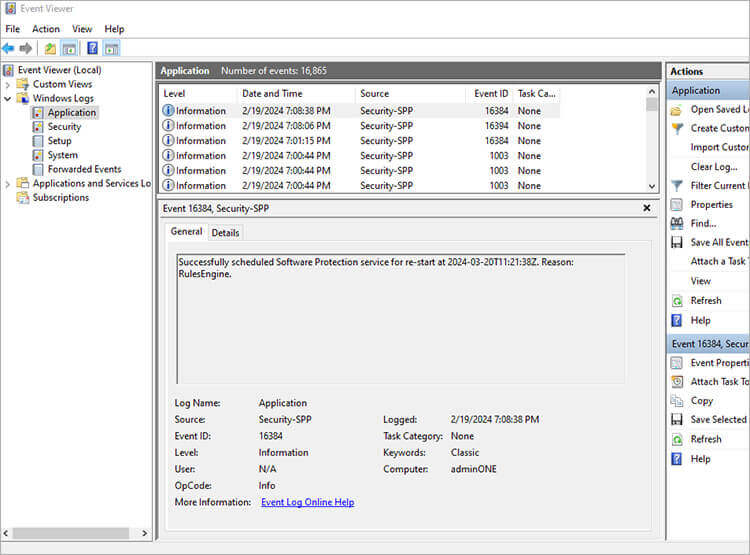Click the Save All Events floppy icon
This screenshot has height=555, width=750.
tap(676, 243)
